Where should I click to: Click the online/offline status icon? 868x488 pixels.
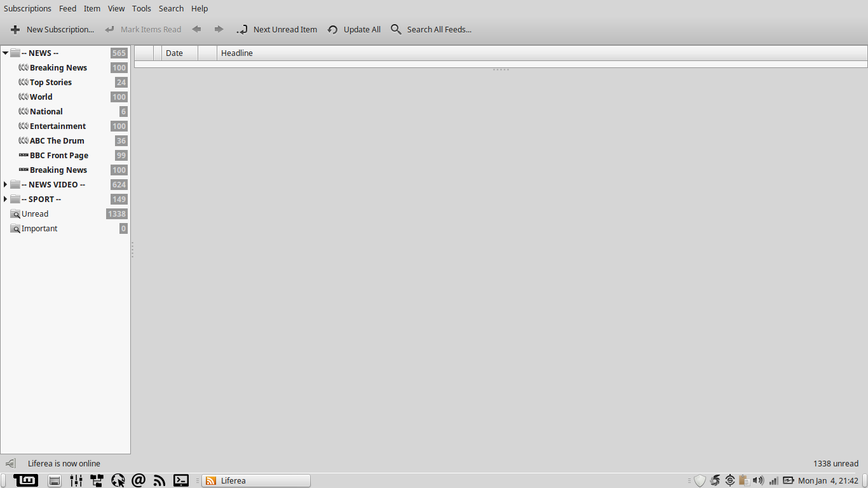pyautogui.click(x=10, y=463)
